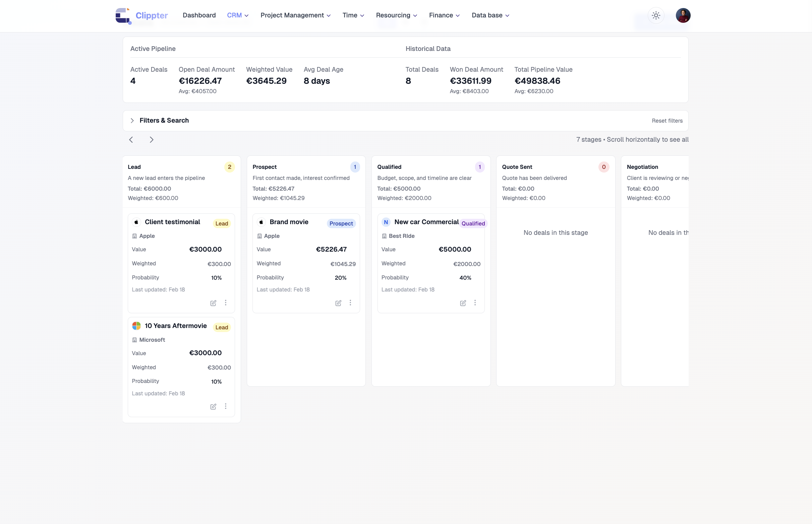Image resolution: width=812 pixels, height=524 pixels.
Task: Toggle the light/dark theme sun button
Action: tap(656, 15)
